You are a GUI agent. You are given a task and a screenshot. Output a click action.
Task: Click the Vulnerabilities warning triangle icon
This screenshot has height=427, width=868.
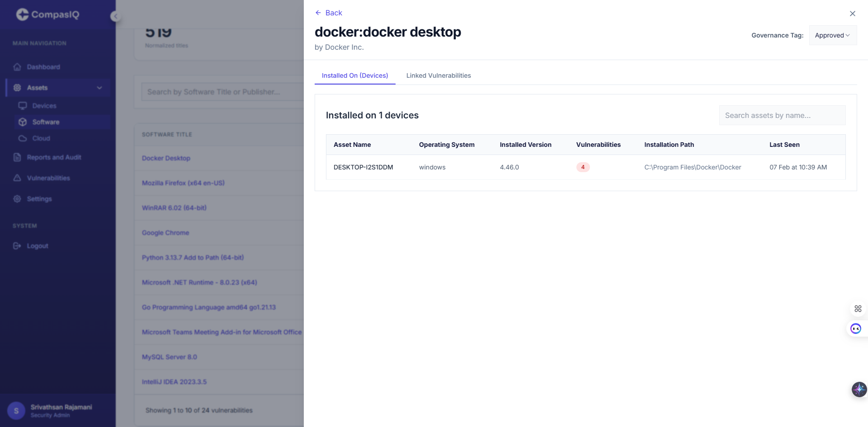(17, 178)
